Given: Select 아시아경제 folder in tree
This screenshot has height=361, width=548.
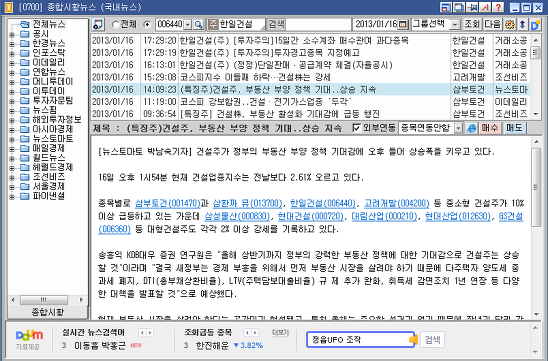Looking at the screenshot, I should [x=53, y=129].
